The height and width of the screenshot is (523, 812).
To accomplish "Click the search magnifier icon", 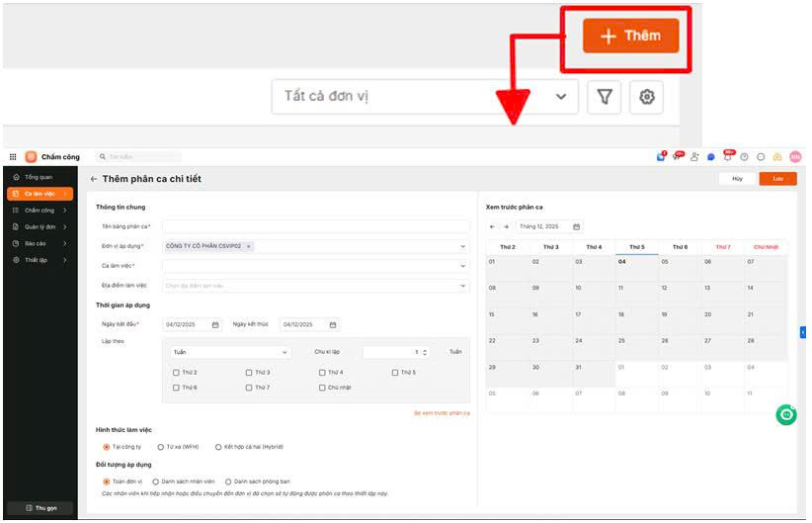I will coord(103,156).
